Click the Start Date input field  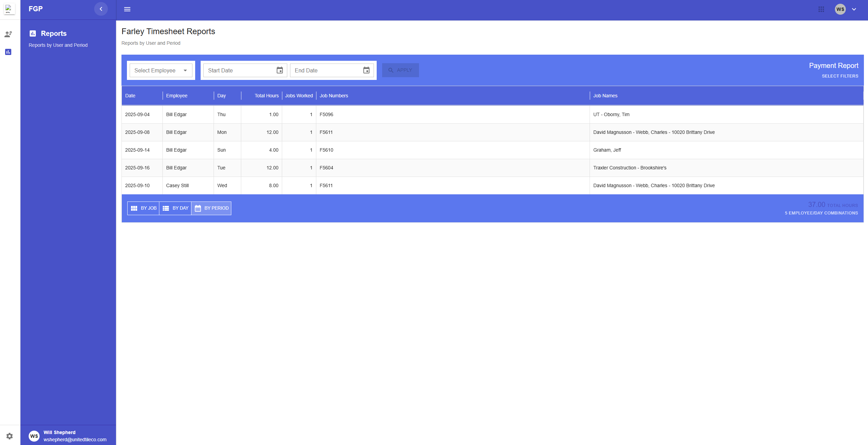pyautogui.click(x=239, y=70)
